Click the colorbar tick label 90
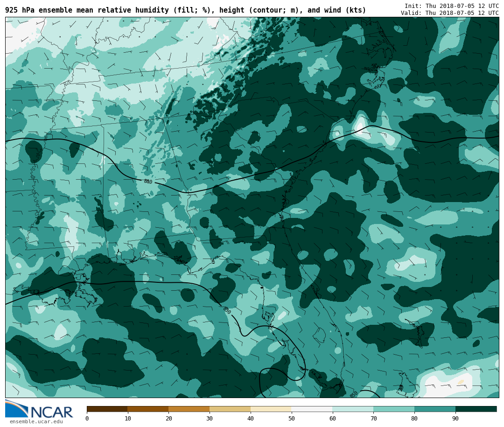Screen dimensions: 504x427 click(455, 418)
